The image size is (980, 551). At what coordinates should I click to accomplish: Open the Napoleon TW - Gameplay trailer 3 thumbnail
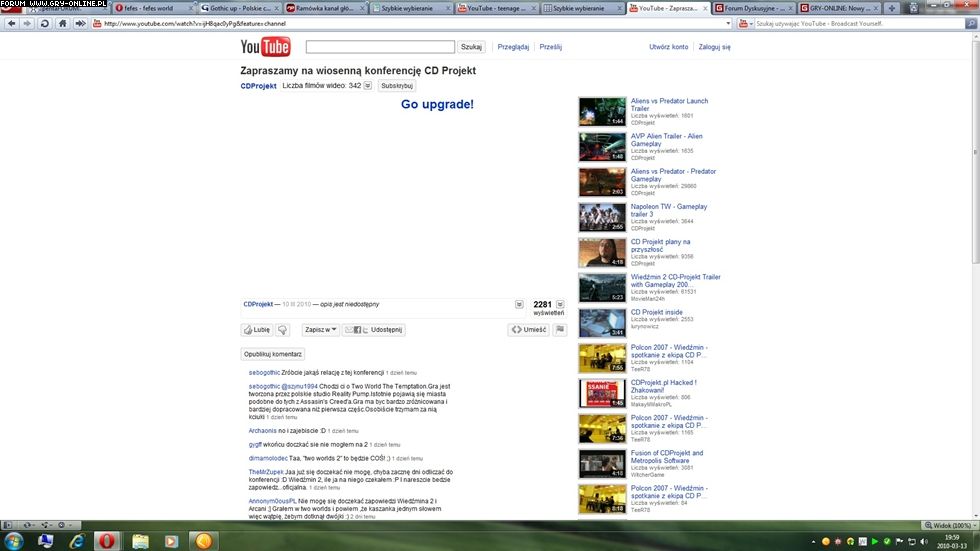click(x=602, y=217)
